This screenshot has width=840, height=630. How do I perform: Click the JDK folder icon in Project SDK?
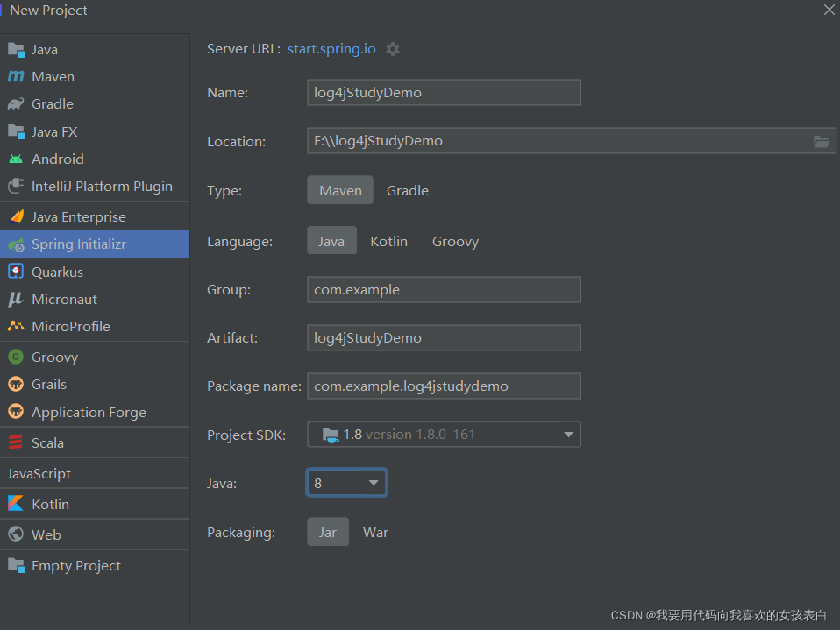(331, 435)
